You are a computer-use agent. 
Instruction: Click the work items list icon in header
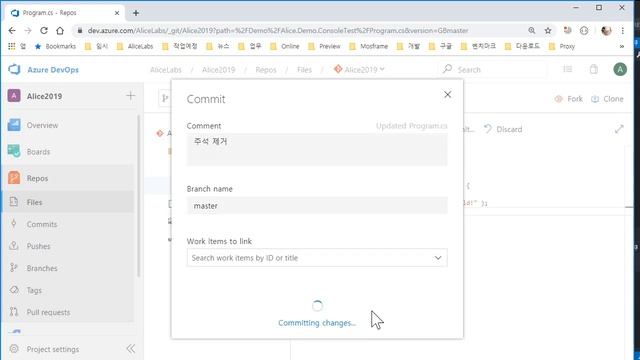pos(567,69)
